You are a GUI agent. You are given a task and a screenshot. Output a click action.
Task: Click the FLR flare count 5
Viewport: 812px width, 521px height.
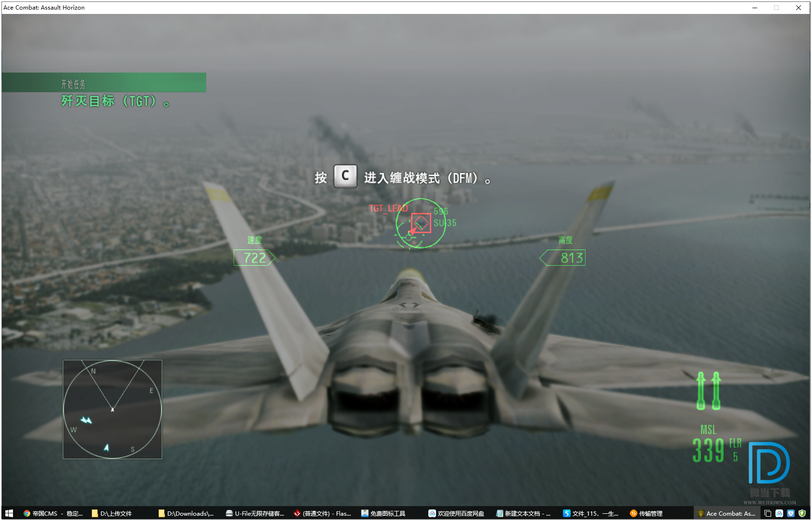[735, 457]
